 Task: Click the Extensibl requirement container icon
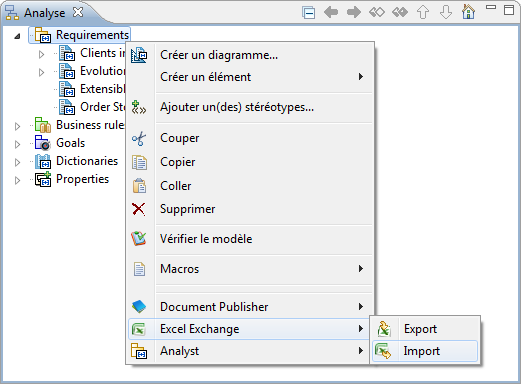[x=67, y=89]
